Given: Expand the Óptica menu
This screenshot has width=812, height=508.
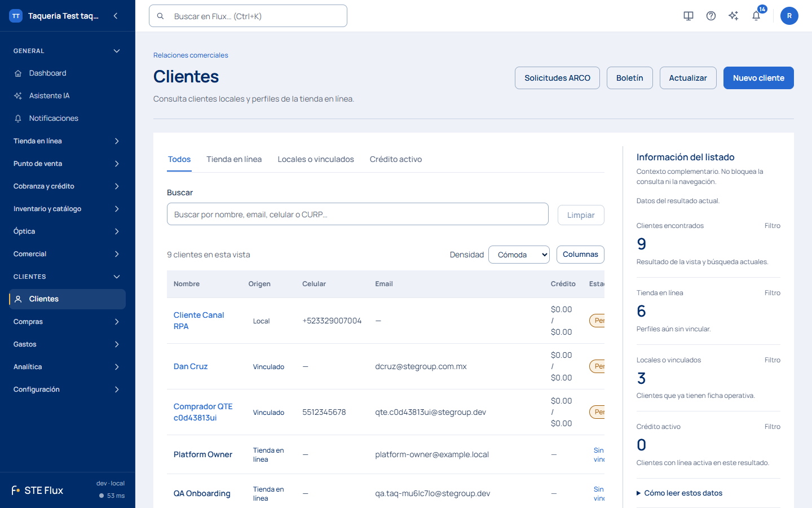Looking at the screenshot, I should coord(67,231).
